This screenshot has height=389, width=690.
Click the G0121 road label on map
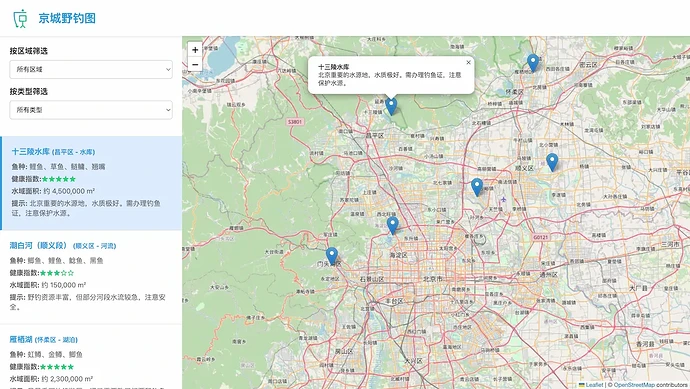[x=540, y=237]
